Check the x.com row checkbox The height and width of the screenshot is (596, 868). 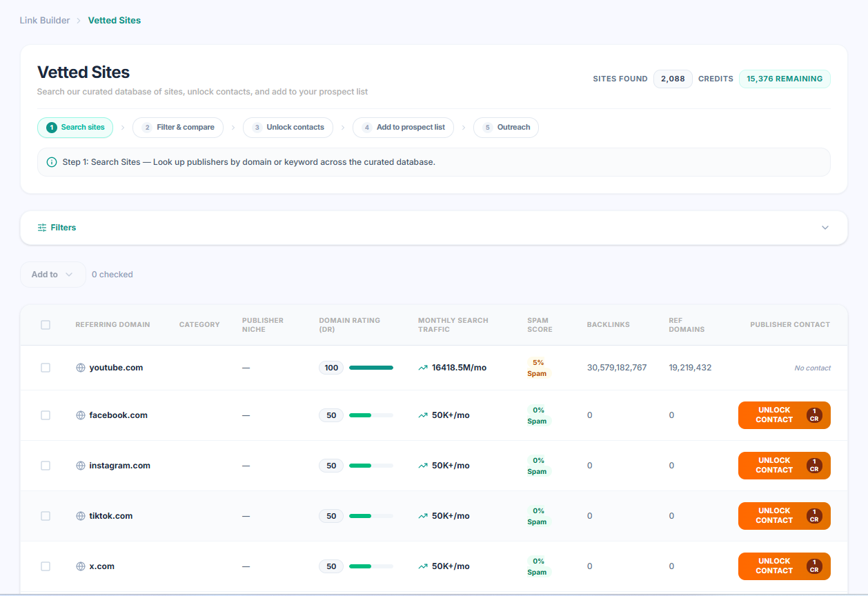(46, 566)
